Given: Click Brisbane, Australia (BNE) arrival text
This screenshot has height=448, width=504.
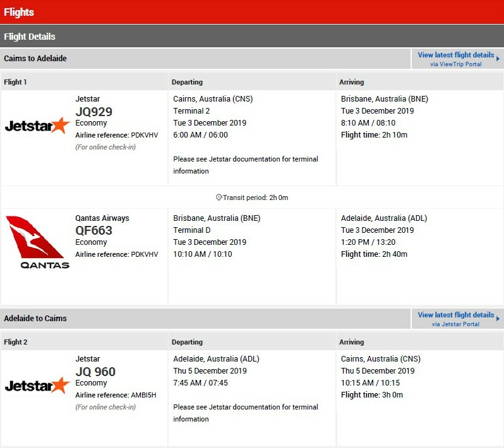Looking at the screenshot, I should [385, 99].
